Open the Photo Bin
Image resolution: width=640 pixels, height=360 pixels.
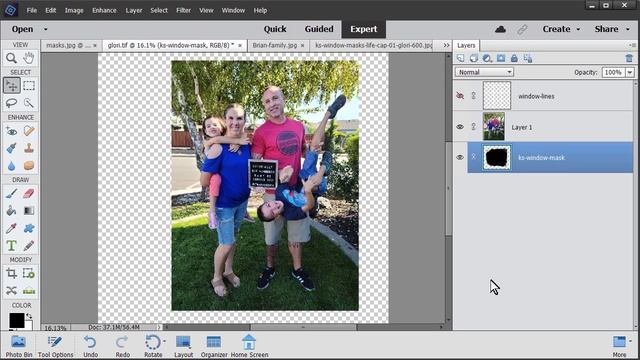click(19, 346)
